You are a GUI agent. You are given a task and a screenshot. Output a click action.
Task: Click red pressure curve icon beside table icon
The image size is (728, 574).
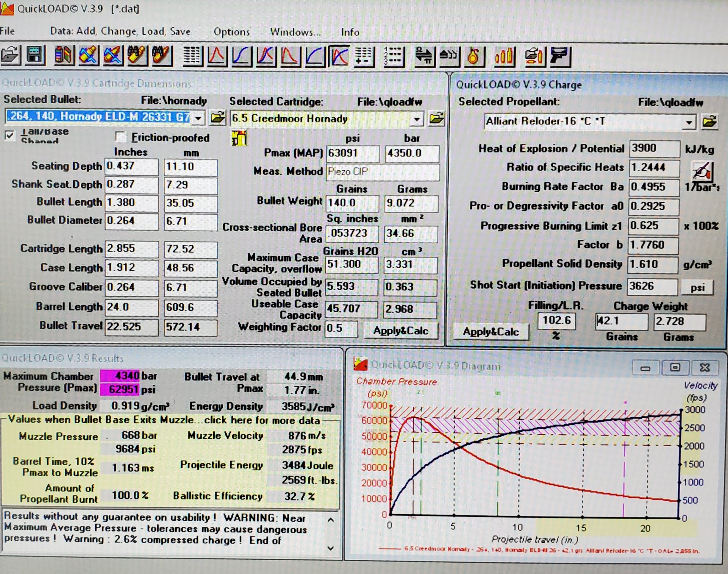pos(217,56)
